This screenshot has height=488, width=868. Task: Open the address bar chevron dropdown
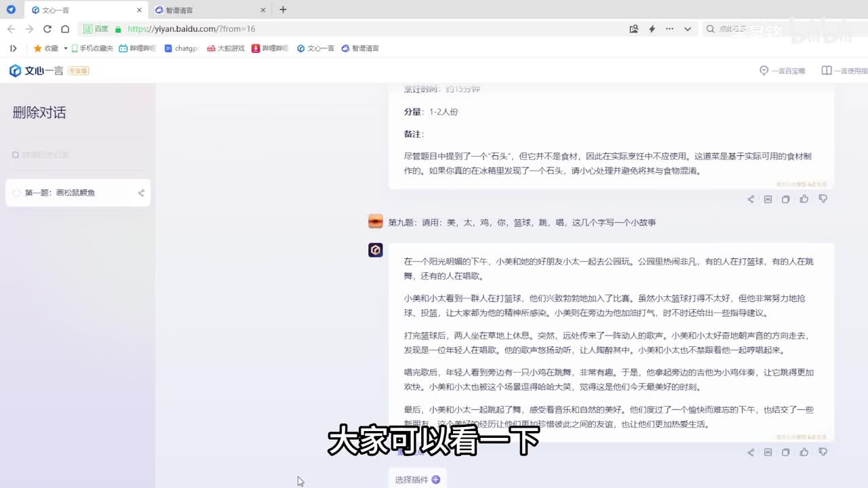tap(688, 29)
